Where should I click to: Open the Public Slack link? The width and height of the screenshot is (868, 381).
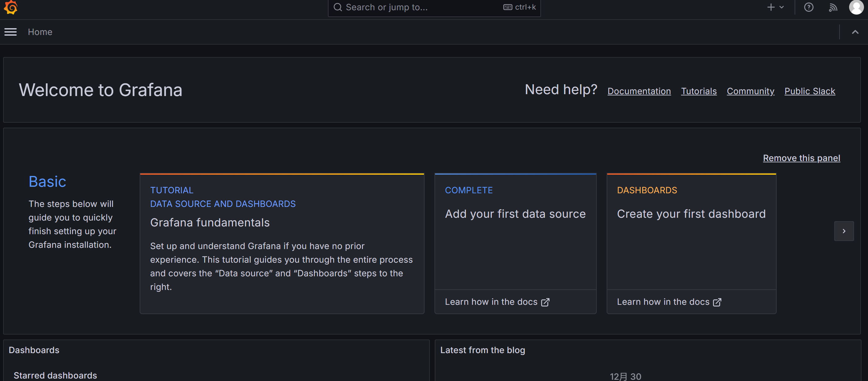pos(809,91)
